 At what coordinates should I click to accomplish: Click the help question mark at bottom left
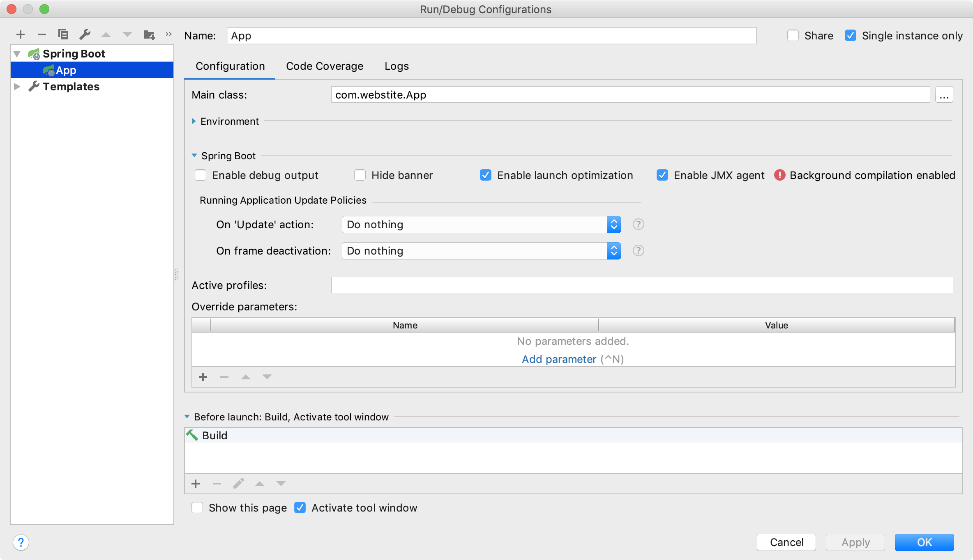21,542
